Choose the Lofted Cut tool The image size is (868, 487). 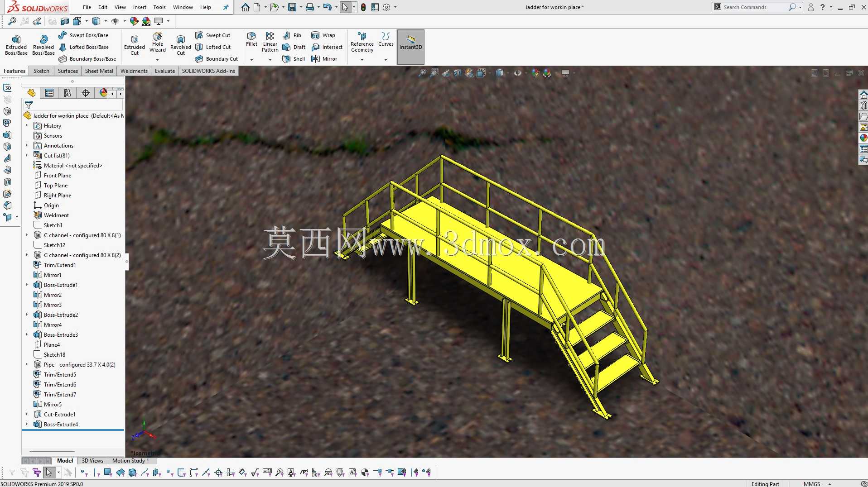pyautogui.click(x=213, y=47)
